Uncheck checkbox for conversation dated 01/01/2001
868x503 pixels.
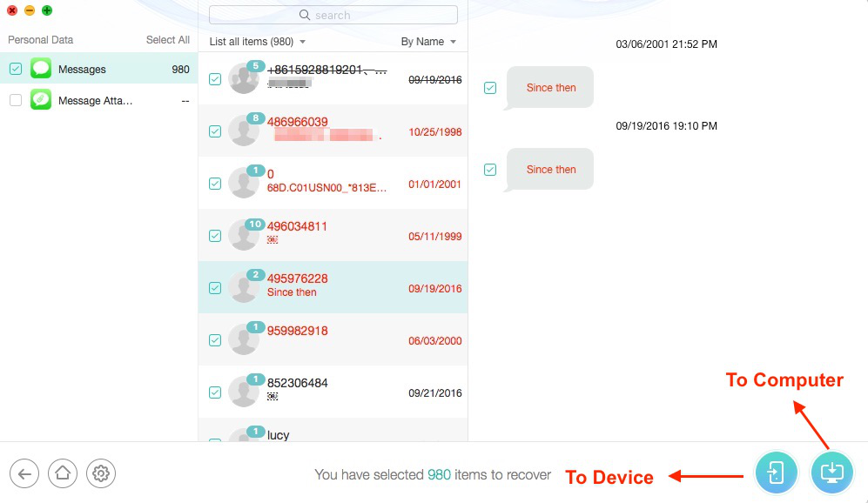215,184
